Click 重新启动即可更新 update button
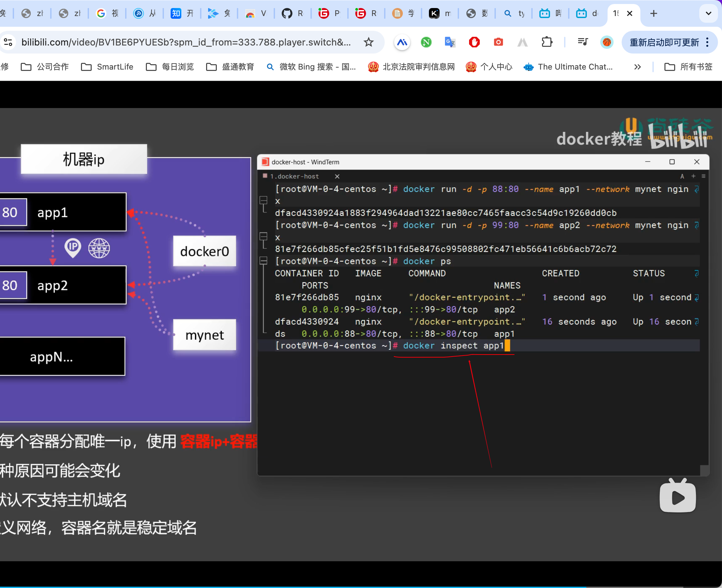 tap(664, 42)
